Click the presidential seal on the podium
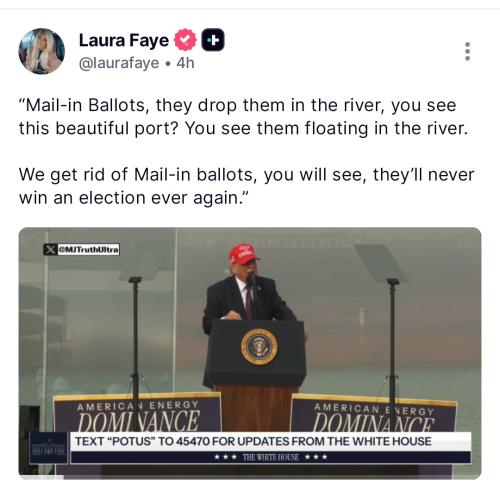 pos(259,347)
